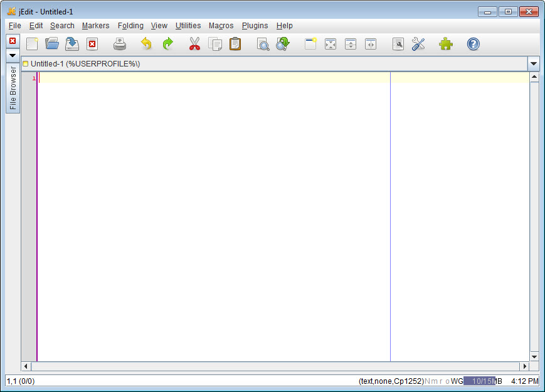545x392 pixels.
Task: Redo the last undone edit
Action: (168, 44)
